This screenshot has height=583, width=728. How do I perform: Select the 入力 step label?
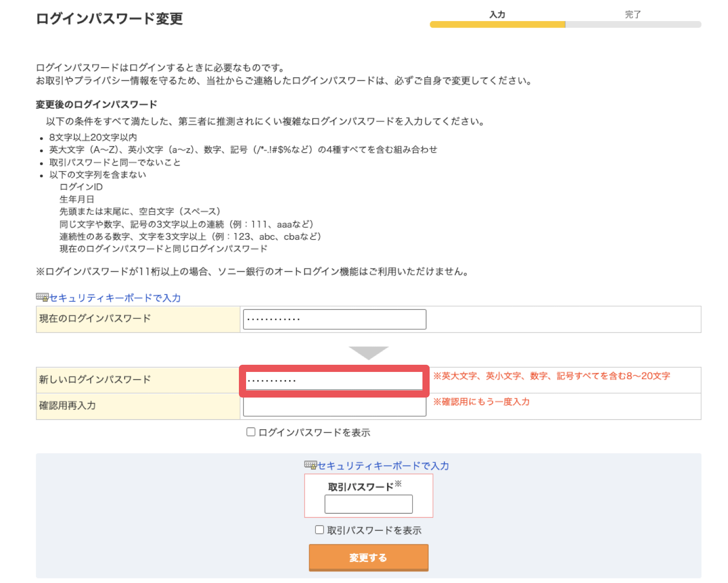pyautogui.click(x=497, y=14)
